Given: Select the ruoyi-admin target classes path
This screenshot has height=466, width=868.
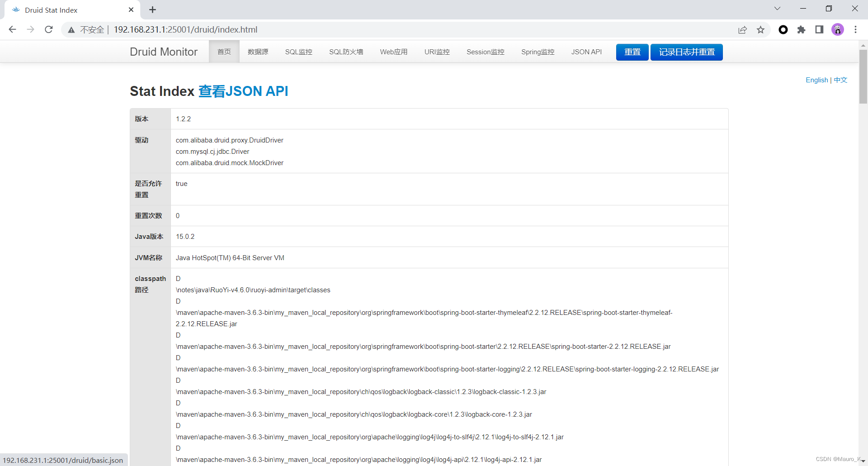Looking at the screenshot, I should coord(253,290).
